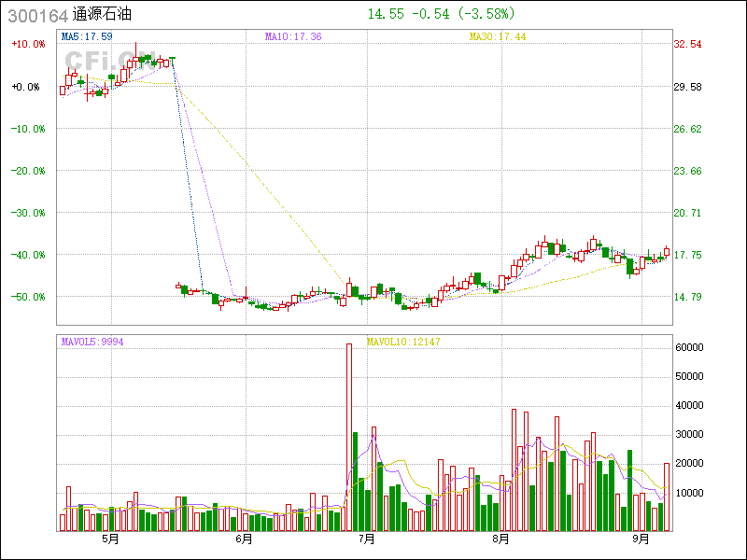This screenshot has height=560, width=747.
Task: Select the MA5:17.59 indicator label
Action: [x=87, y=36]
